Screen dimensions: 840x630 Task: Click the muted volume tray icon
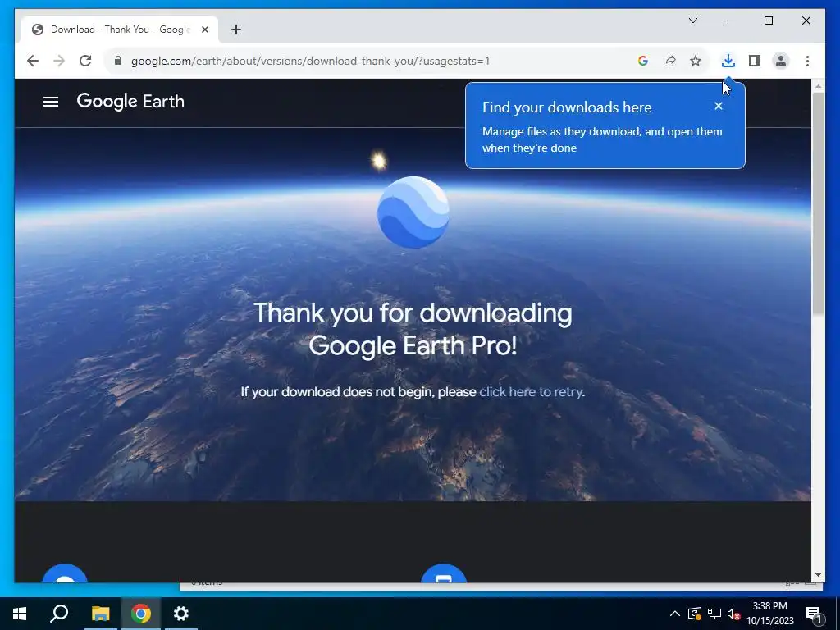[733, 614]
